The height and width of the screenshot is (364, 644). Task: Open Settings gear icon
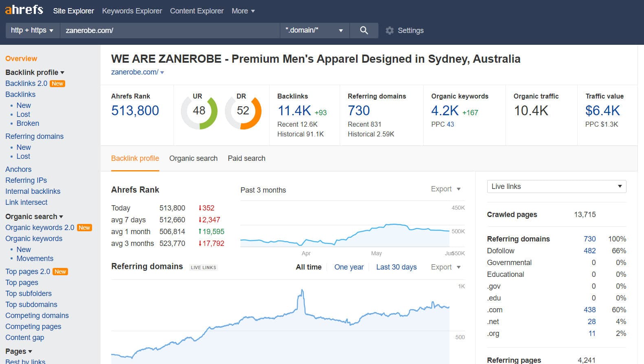(389, 31)
